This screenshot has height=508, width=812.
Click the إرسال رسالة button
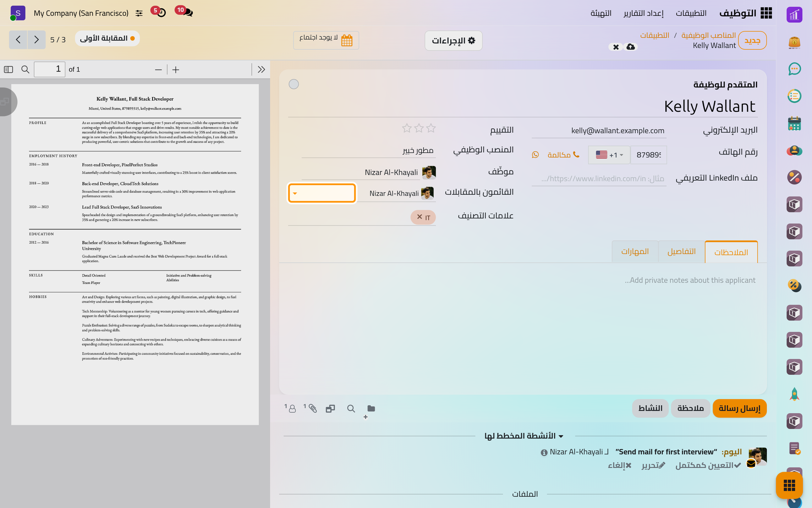pyautogui.click(x=739, y=409)
